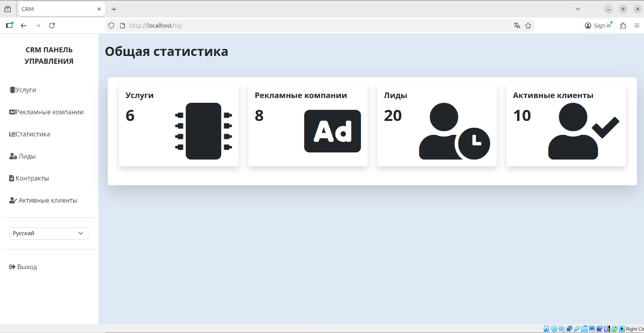Reload the page with the refresh icon
The height and width of the screenshot is (333, 644).
(52, 25)
